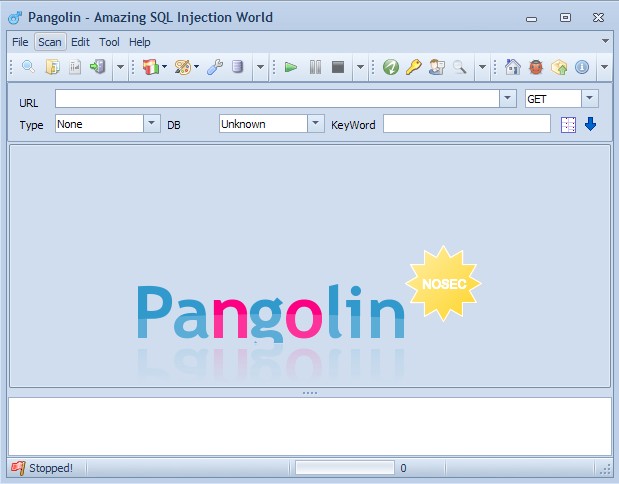Click the splitter dots above the log pane
The width and height of the screenshot is (619, 484).
pyautogui.click(x=310, y=393)
